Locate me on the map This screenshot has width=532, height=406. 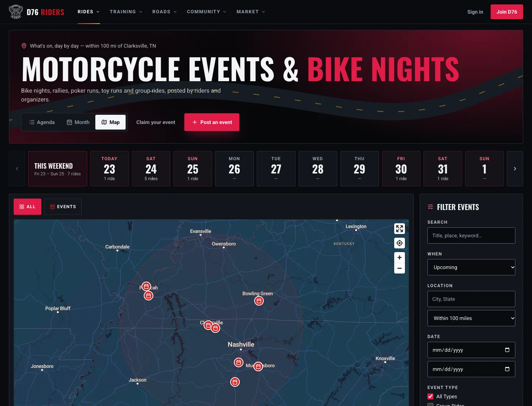[x=399, y=243]
